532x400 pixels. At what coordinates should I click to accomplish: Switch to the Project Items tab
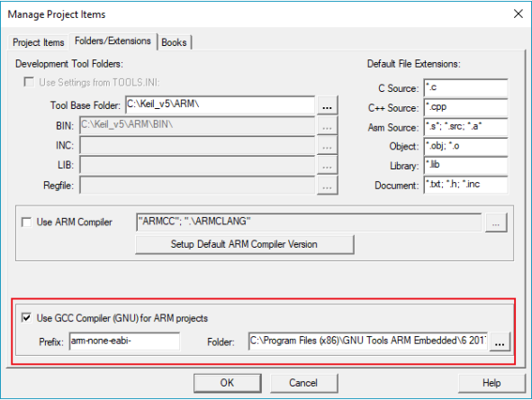click(39, 42)
